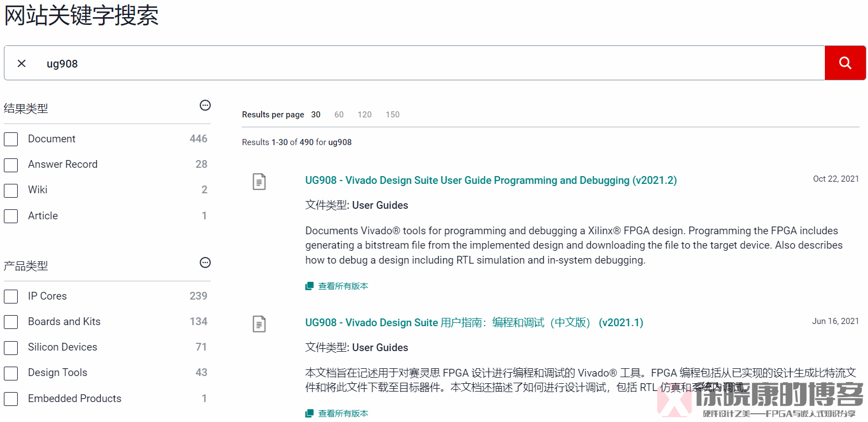Click versions icon under v2021.2 result
Viewport: 868px width, 422px height.
coord(309,286)
